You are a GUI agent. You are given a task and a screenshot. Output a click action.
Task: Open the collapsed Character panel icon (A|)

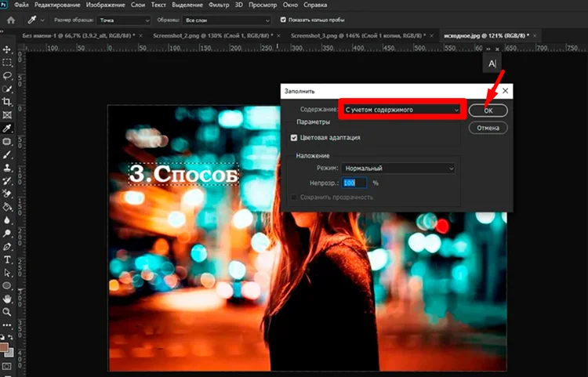492,63
